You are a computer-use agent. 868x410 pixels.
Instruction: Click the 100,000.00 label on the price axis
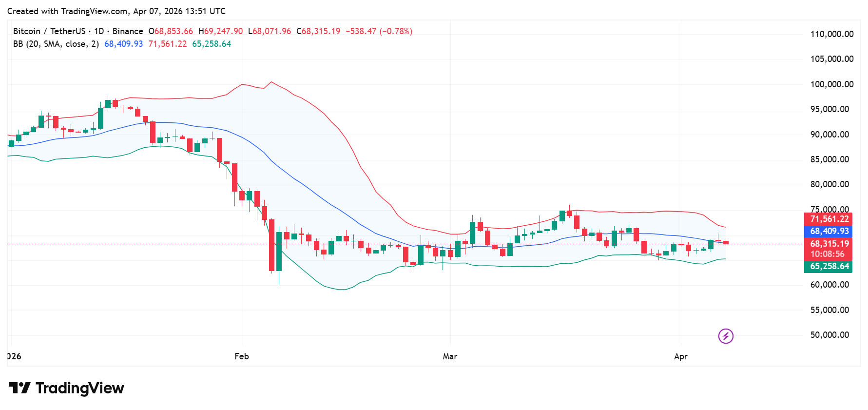[831, 84]
